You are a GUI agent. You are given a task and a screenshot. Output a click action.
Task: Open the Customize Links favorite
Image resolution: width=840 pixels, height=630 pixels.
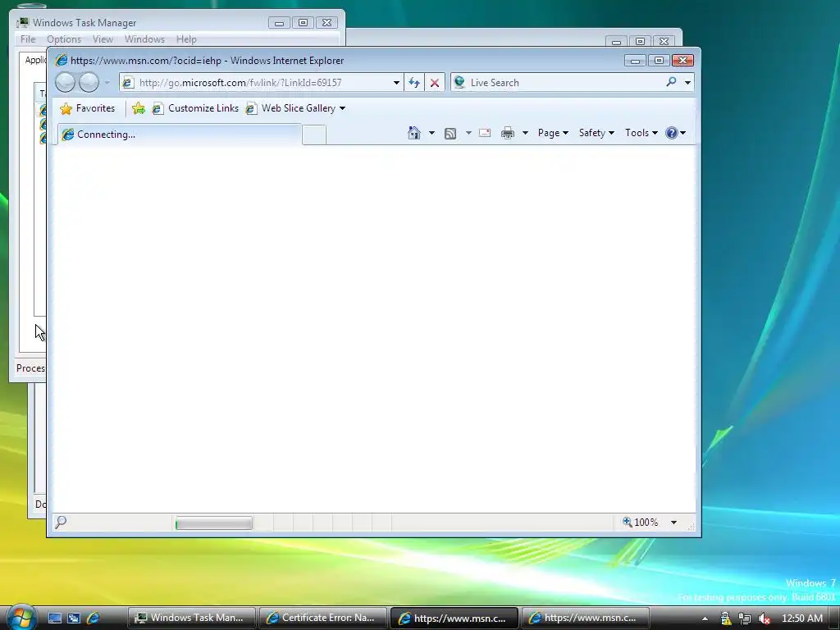[195, 108]
